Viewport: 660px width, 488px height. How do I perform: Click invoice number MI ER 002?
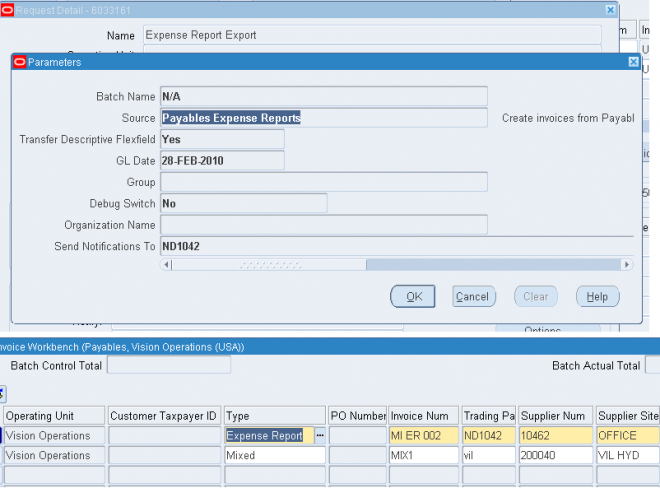(x=424, y=435)
